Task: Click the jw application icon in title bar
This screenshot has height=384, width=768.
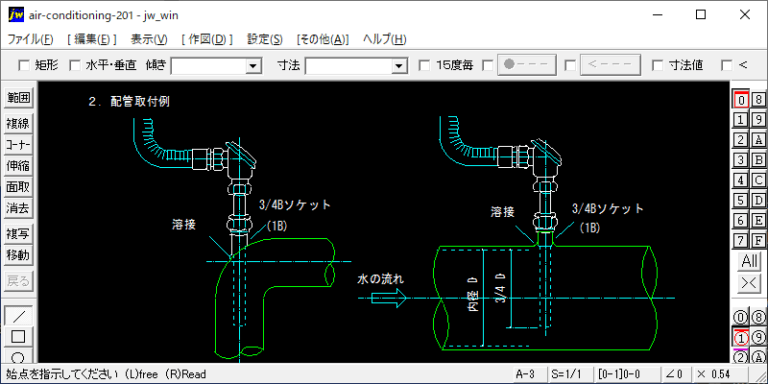Action: pos(16,15)
